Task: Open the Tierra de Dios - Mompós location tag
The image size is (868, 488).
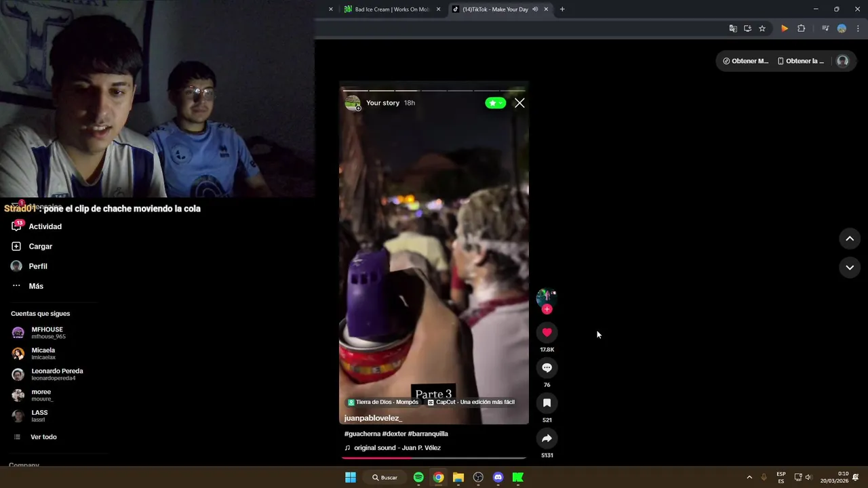Action: (383, 402)
